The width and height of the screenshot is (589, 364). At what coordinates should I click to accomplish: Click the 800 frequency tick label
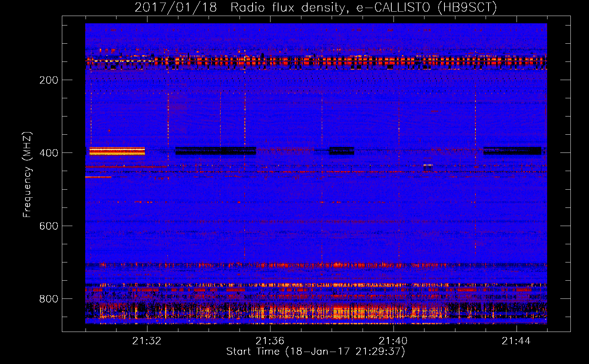49,299
